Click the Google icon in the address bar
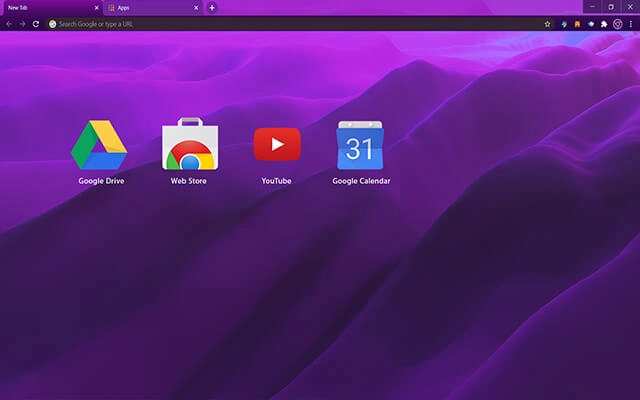Image resolution: width=640 pixels, height=400 pixels. point(52,24)
